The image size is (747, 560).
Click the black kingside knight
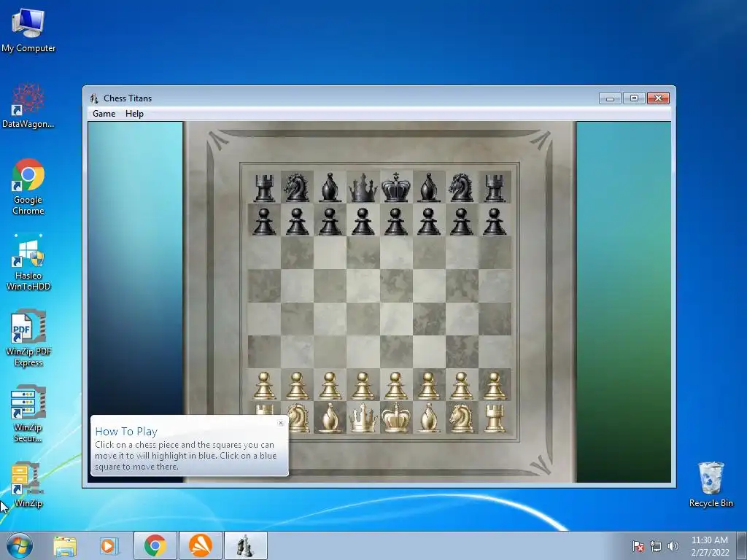coord(461,187)
